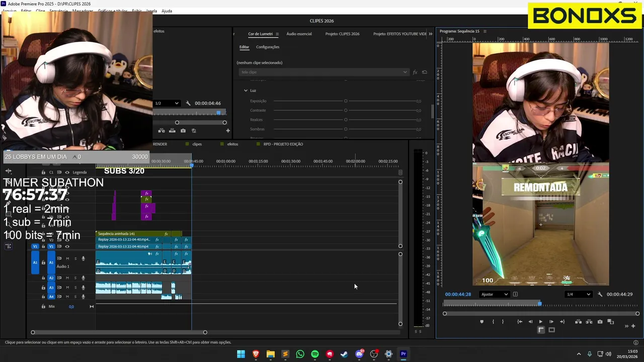
Task: Click the Realces slider handle
Action: [x=346, y=120]
